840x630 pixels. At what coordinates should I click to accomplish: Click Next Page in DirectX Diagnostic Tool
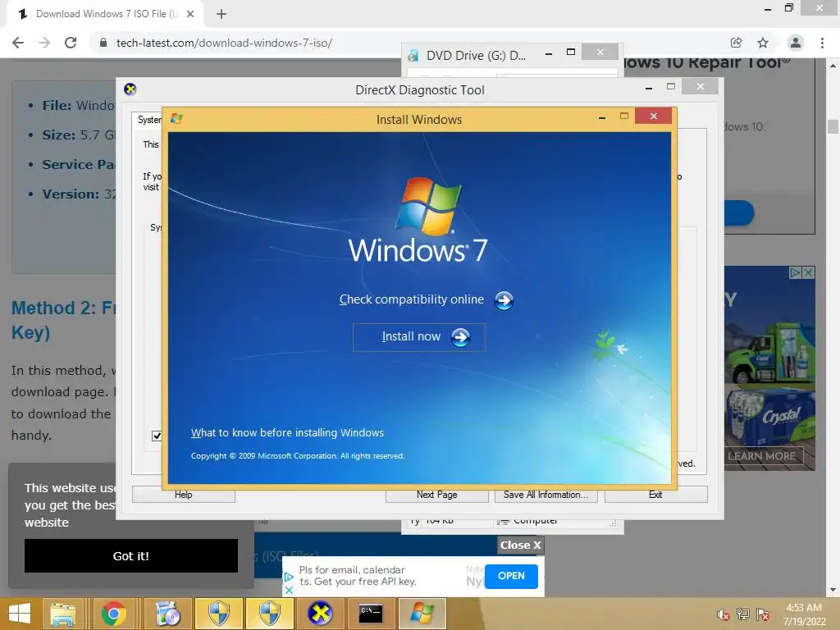click(x=436, y=495)
